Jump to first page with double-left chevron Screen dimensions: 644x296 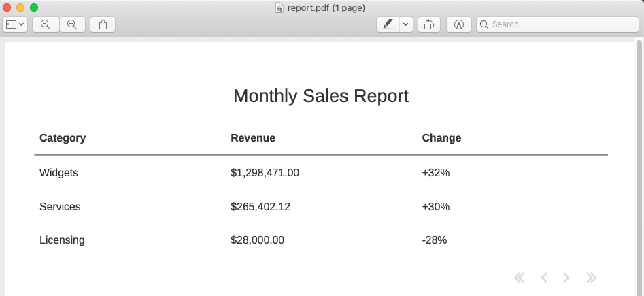tap(520, 278)
